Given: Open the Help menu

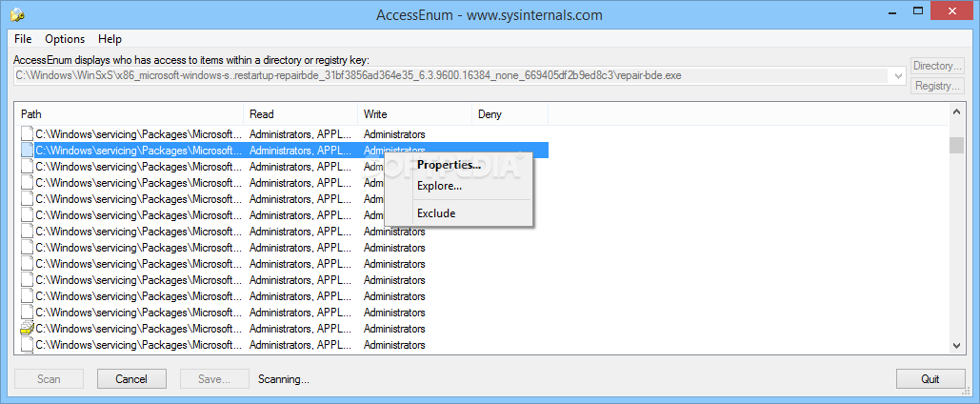Looking at the screenshot, I should (x=110, y=39).
